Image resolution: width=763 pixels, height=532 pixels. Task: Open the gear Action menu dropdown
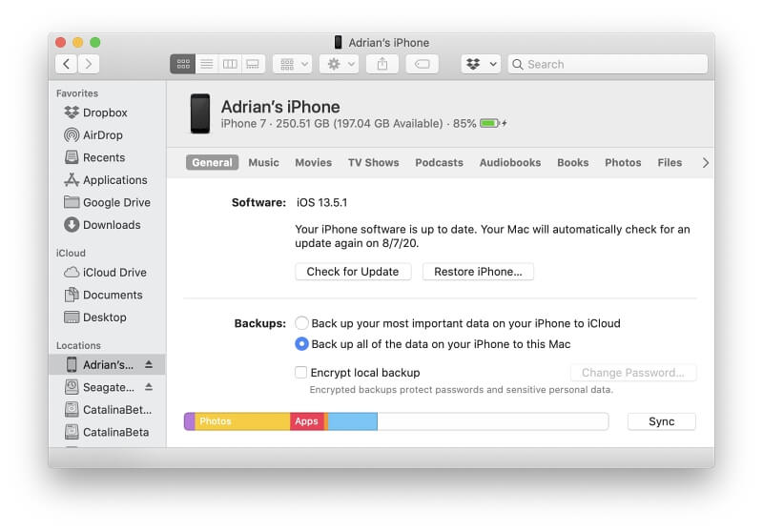pos(340,64)
